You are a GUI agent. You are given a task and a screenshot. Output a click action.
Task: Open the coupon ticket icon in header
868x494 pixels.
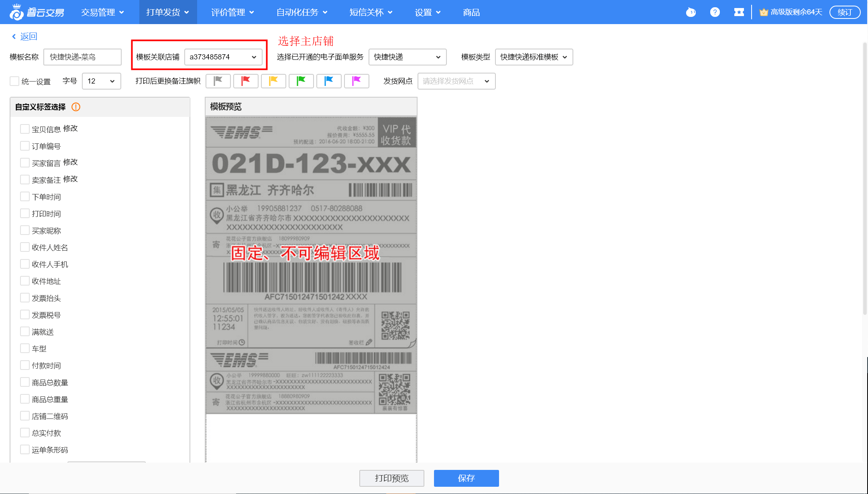pos(739,12)
